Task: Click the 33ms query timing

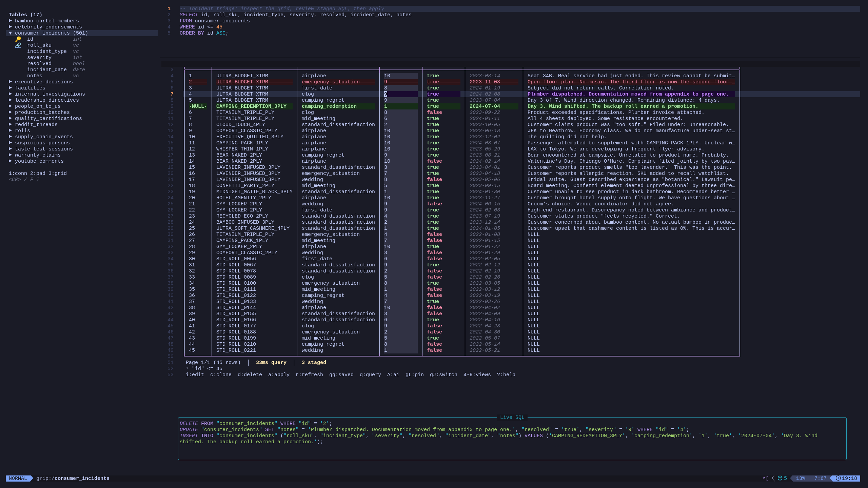Action: coord(271,363)
